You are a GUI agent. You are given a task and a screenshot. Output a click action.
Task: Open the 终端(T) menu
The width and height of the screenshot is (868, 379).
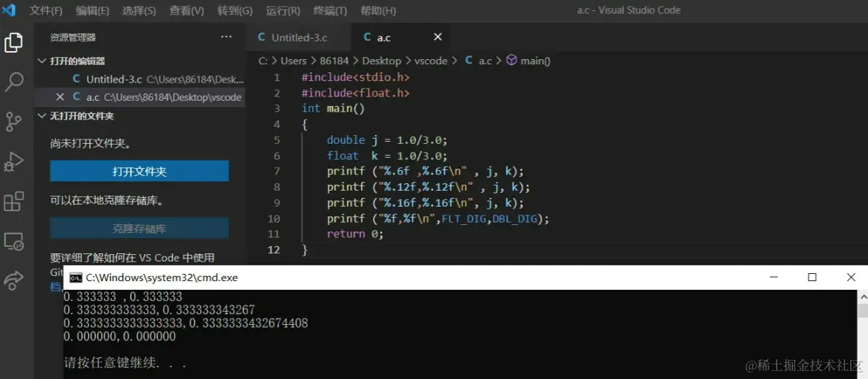[x=330, y=10]
